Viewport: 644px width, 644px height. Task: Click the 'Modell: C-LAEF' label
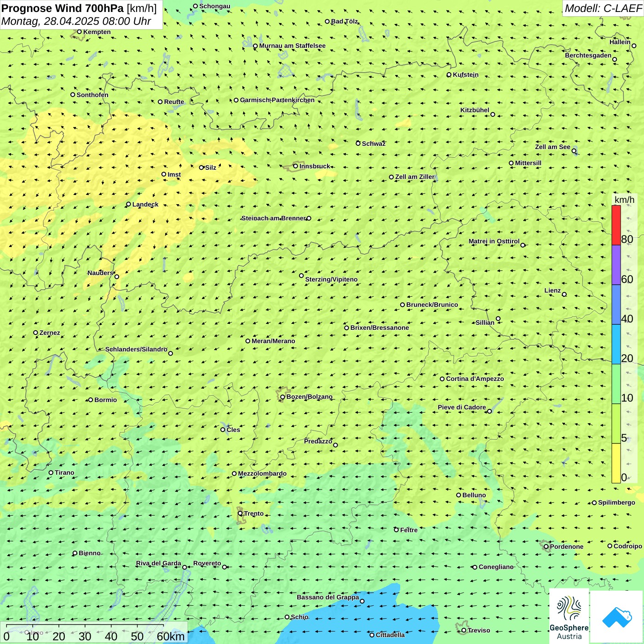[603, 8]
